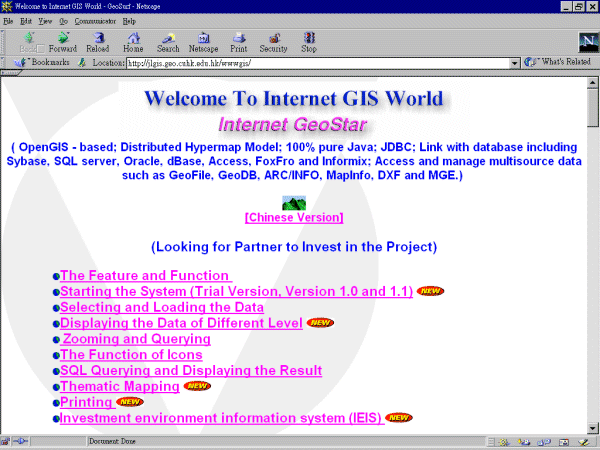Open the Investment environment information system link

coord(222,418)
